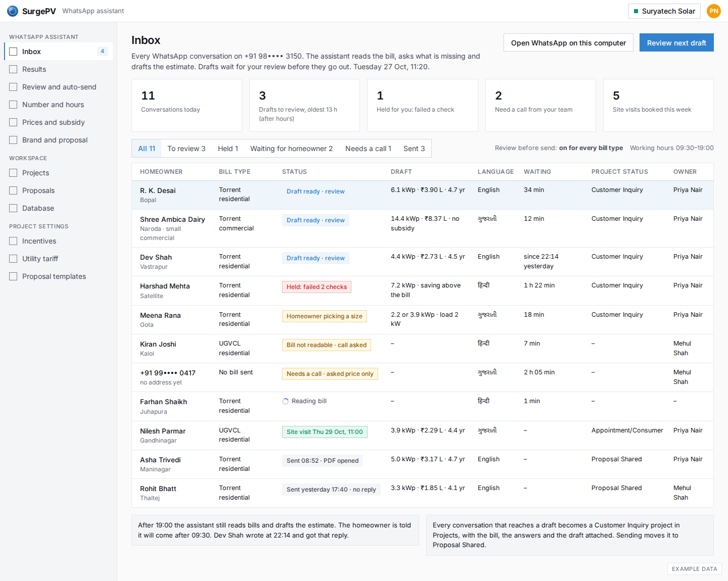Click Open WhatsApp on this computer
The height and width of the screenshot is (581, 728).
coord(568,43)
